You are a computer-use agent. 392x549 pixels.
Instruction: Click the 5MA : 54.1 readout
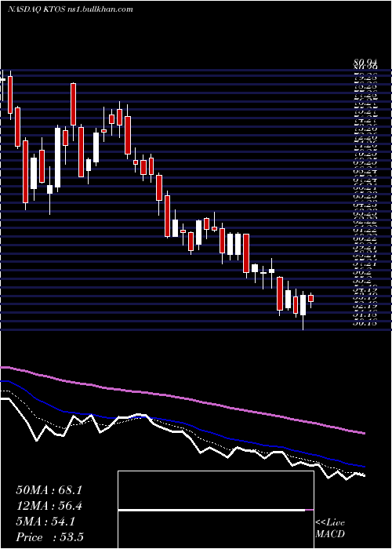tap(45, 522)
